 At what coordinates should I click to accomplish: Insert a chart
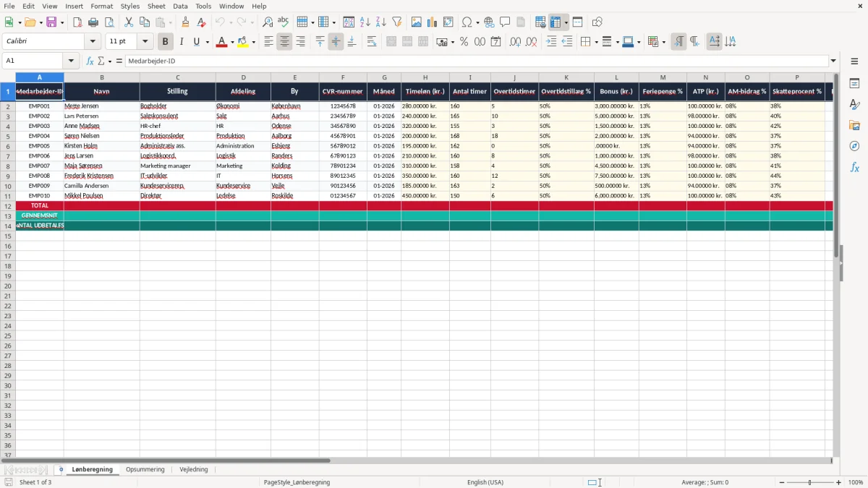[x=433, y=22]
